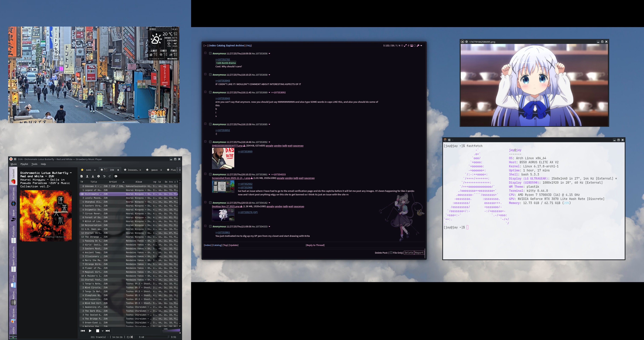
Task: Adjust the volume slider at 100%
Action: [x=171, y=330]
